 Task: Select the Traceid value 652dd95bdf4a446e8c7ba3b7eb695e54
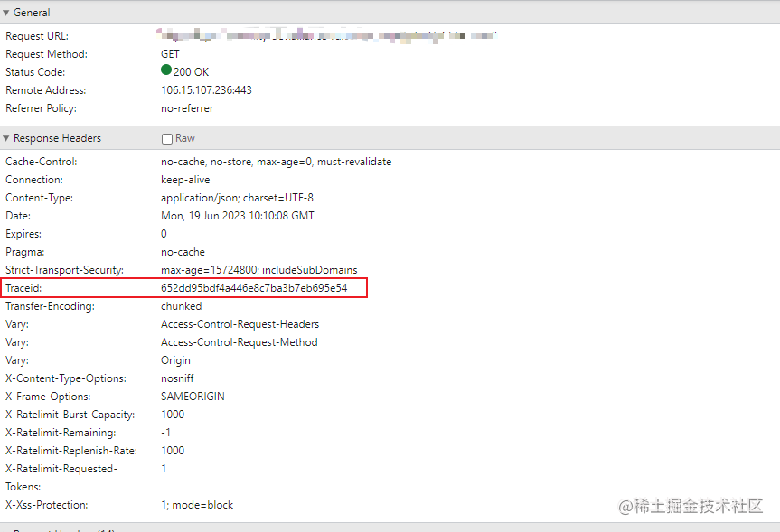point(254,288)
